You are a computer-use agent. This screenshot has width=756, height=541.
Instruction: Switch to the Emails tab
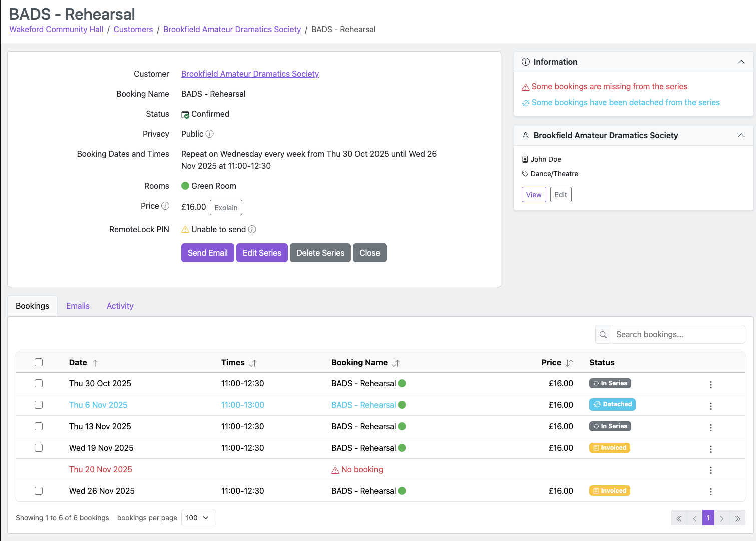78,306
